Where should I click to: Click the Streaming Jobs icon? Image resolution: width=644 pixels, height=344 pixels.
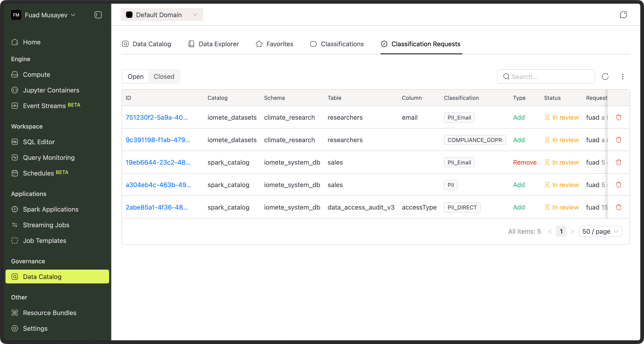coord(15,225)
